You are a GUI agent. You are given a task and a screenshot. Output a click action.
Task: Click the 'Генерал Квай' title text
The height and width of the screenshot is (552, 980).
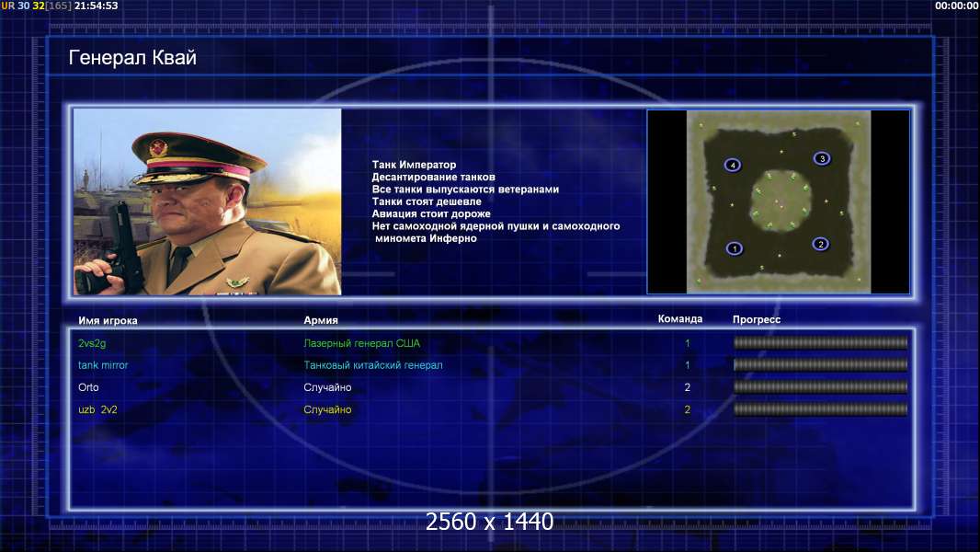(x=132, y=58)
